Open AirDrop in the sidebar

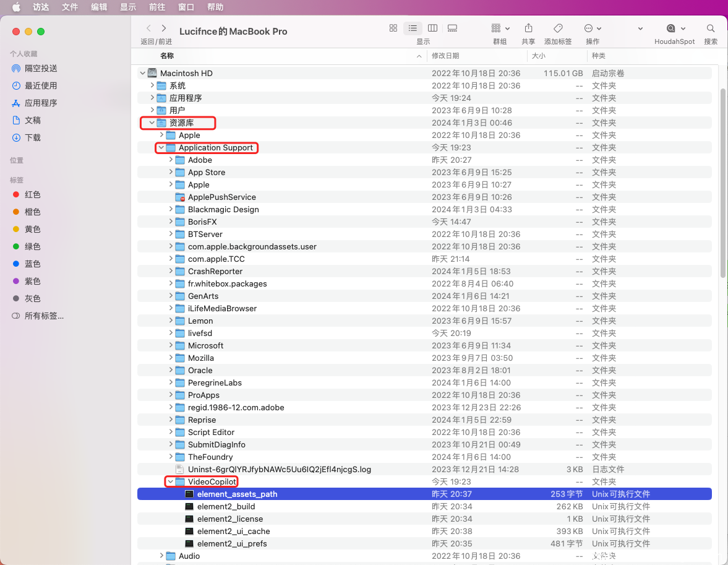click(x=41, y=68)
